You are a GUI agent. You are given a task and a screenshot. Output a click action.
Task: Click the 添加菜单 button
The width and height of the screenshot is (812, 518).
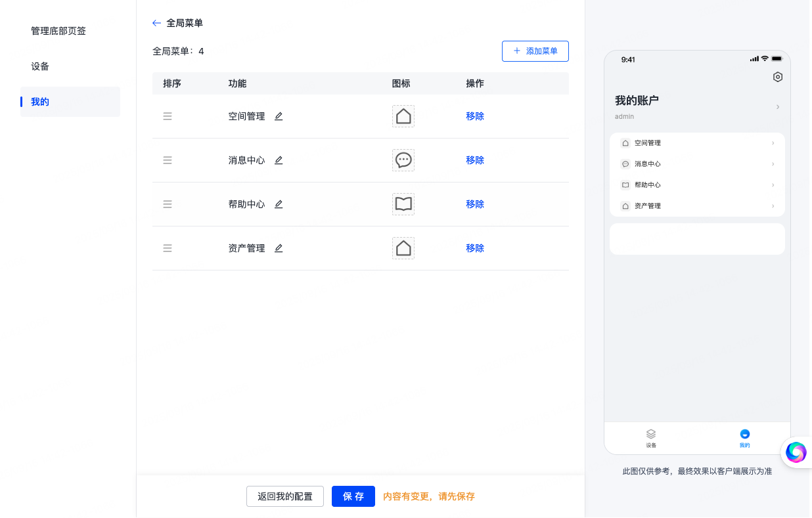[x=535, y=51]
